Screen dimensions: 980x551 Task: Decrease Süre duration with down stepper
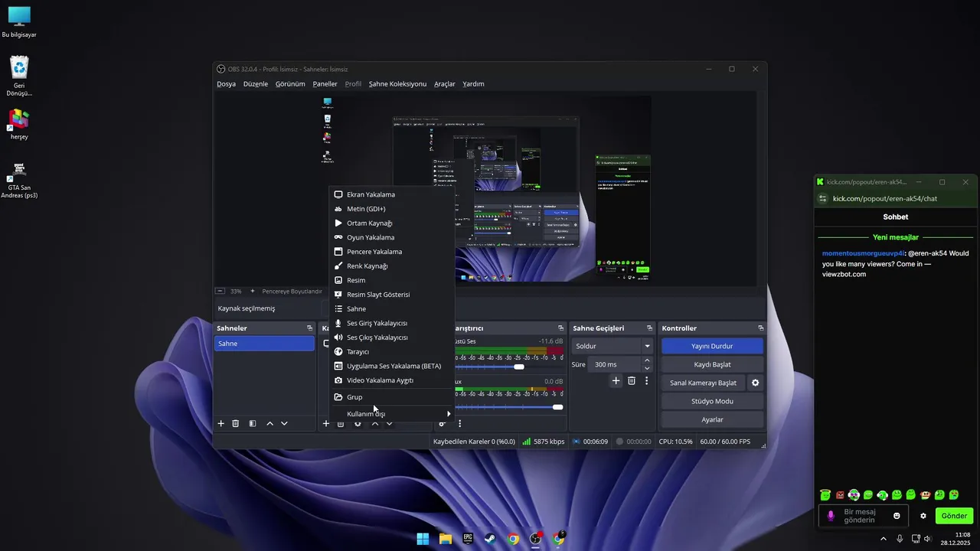pyautogui.click(x=647, y=368)
